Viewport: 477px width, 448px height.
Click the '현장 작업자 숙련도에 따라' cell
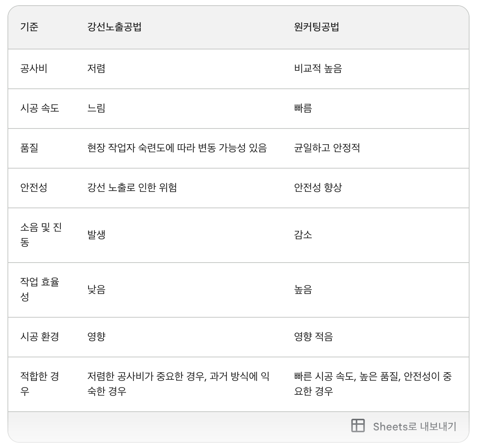(x=177, y=148)
